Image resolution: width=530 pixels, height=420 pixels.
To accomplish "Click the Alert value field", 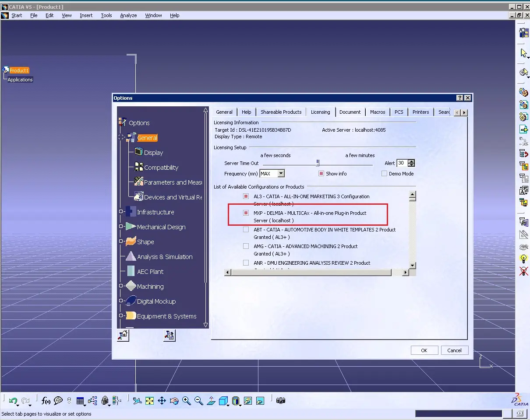I will [x=402, y=163].
